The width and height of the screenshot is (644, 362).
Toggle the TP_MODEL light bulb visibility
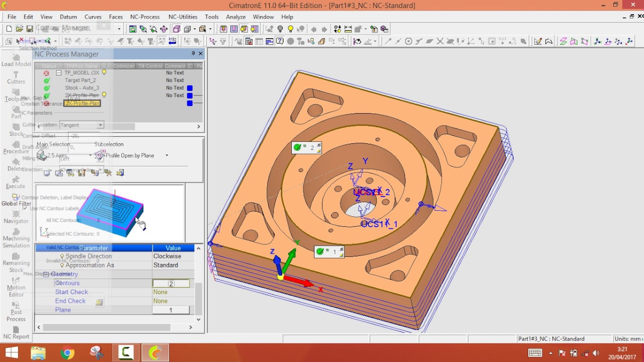coord(104,72)
